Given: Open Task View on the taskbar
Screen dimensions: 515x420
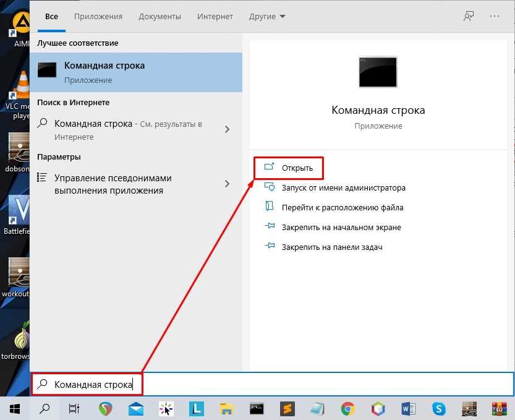Looking at the screenshot, I should coord(74,408).
